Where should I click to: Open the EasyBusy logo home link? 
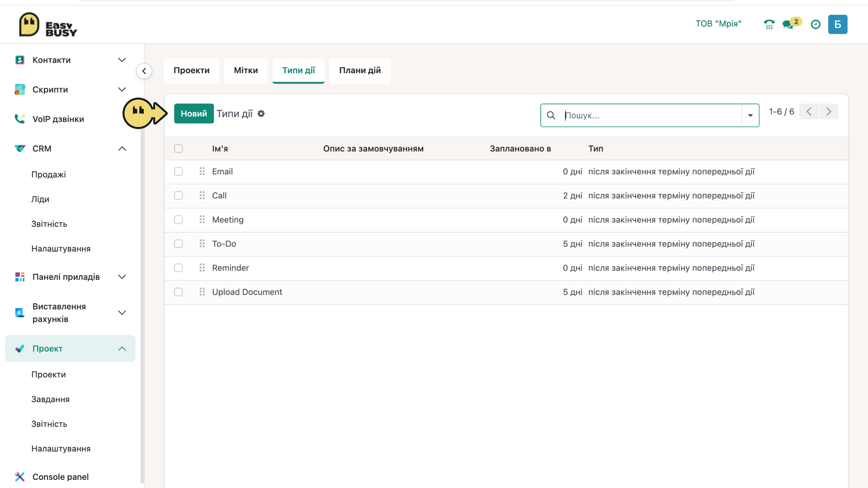pos(48,25)
